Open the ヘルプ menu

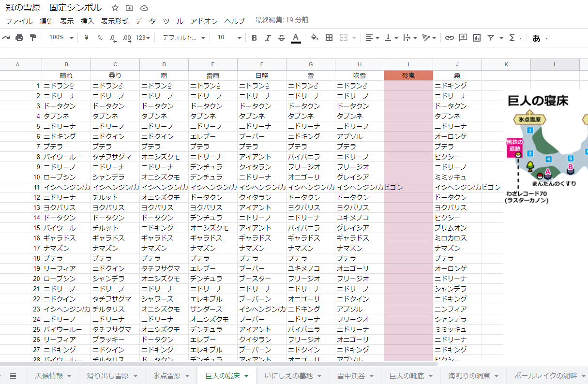click(x=235, y=21)
